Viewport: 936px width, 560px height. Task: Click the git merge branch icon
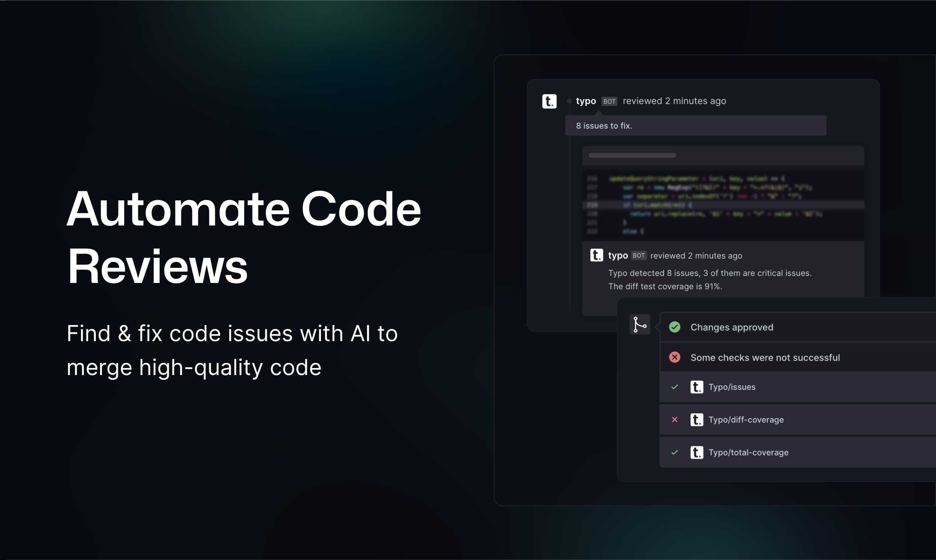click(639, 325)
